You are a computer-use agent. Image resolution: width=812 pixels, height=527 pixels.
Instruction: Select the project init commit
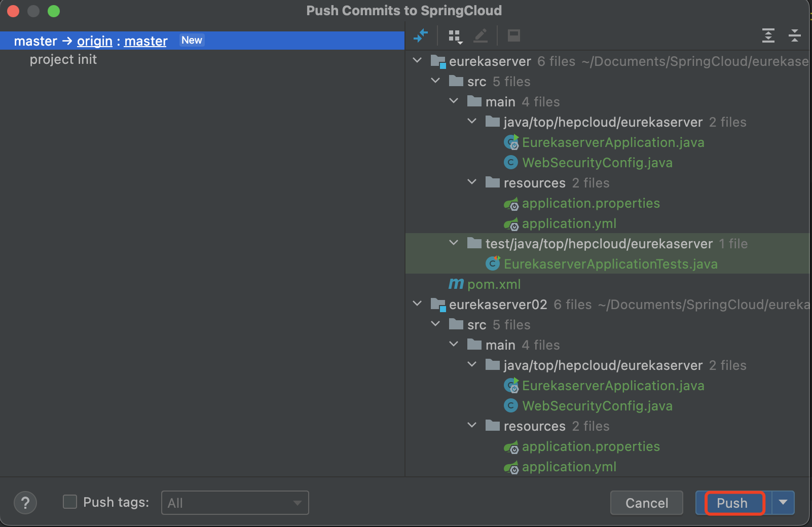pyautogui.click(x=63, y=60)
